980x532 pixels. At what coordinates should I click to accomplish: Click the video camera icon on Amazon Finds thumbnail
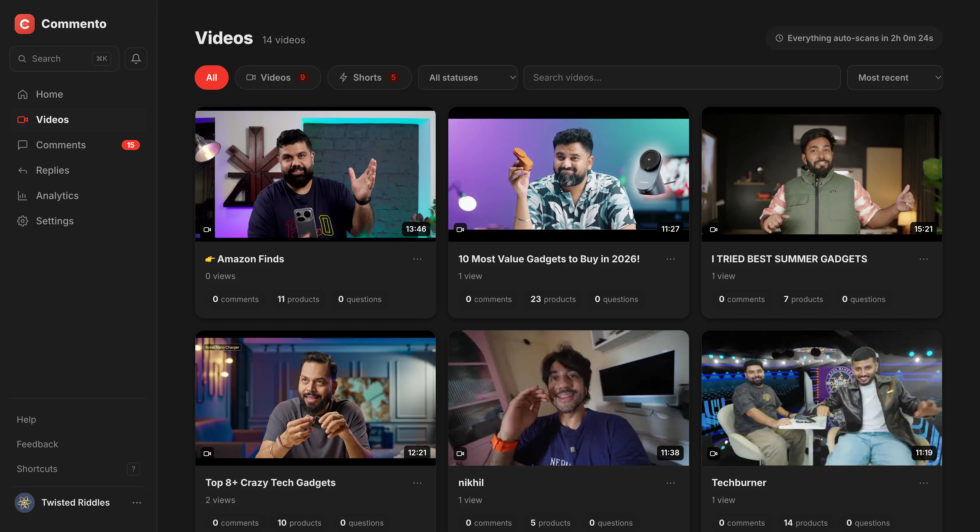[x=207, y=229]
